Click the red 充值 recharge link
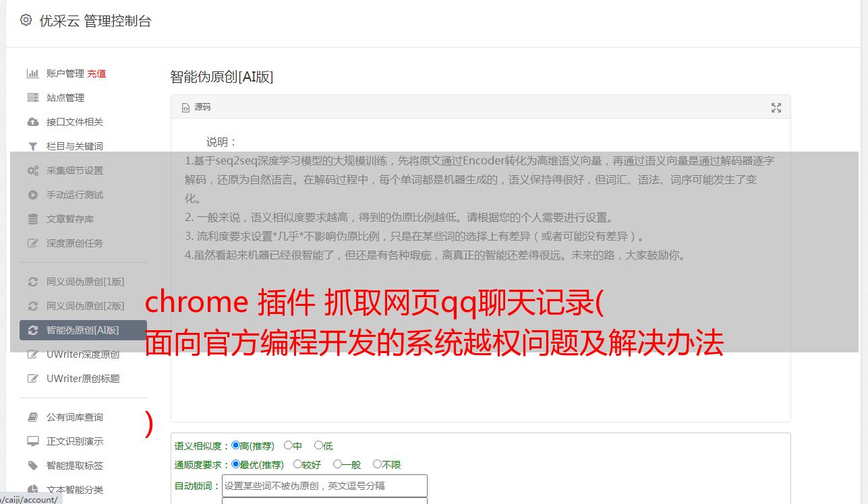This screenshot has height=504, width=868. (x=96, y=73)
